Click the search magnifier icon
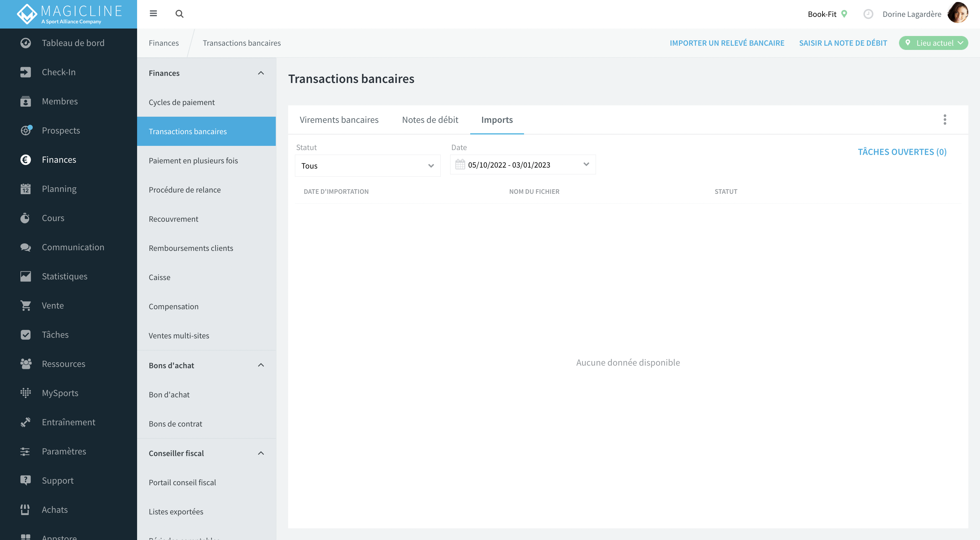The width and height of the screenshot is (980, 540). coord(179,14)
